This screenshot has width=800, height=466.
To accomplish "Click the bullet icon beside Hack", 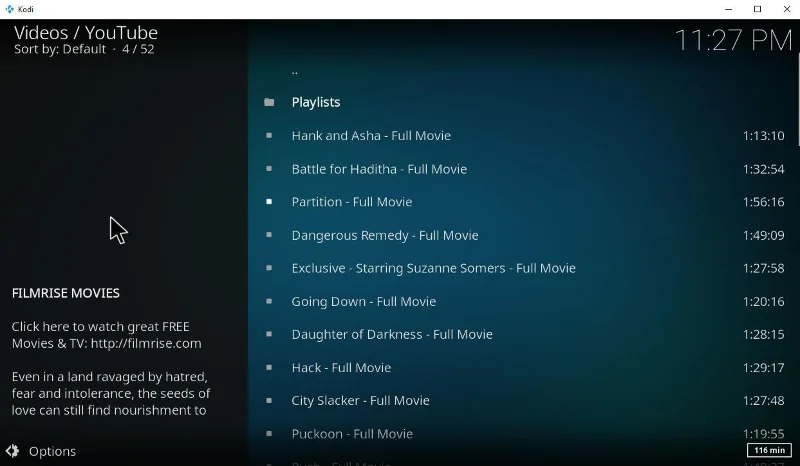I will pyautogui.click(x=269, y=367).
